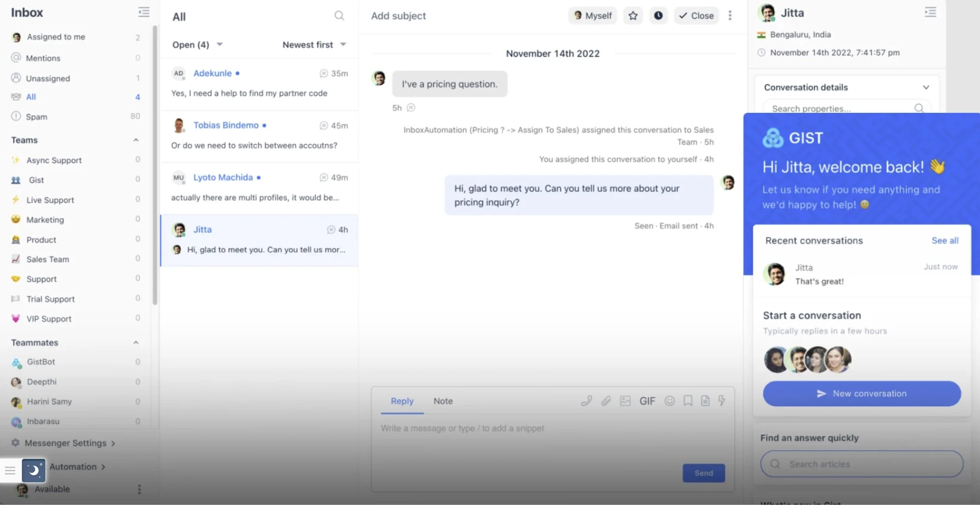Insert a GIF with the GIF icon
The height and width of the screenshot is (505, 980).
647,401
